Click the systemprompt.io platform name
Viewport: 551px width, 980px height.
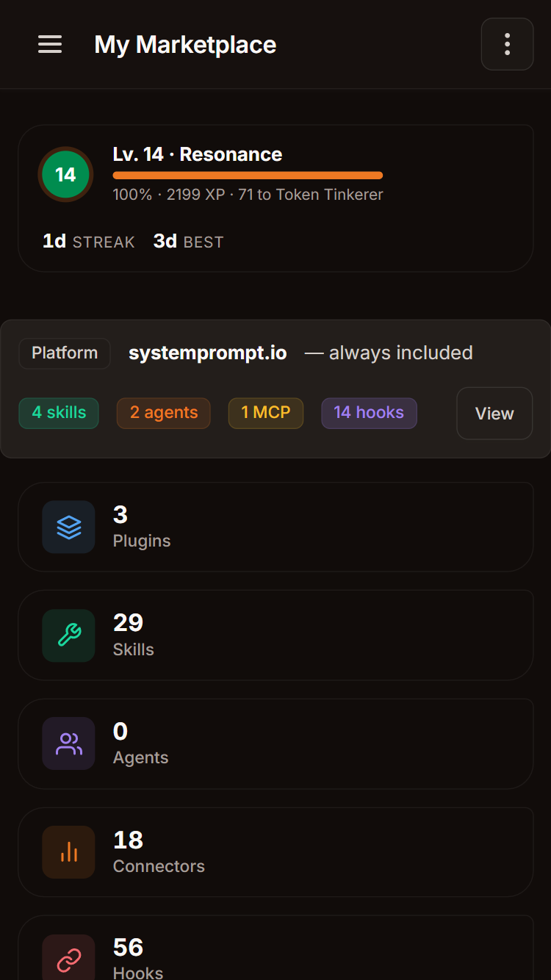[207, 353]
